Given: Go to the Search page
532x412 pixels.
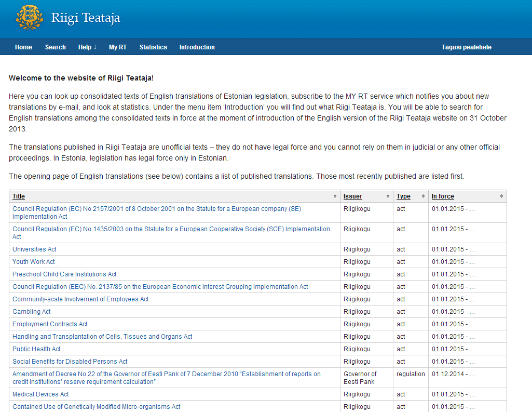Looking at the screenshot, I should [55, 47].
